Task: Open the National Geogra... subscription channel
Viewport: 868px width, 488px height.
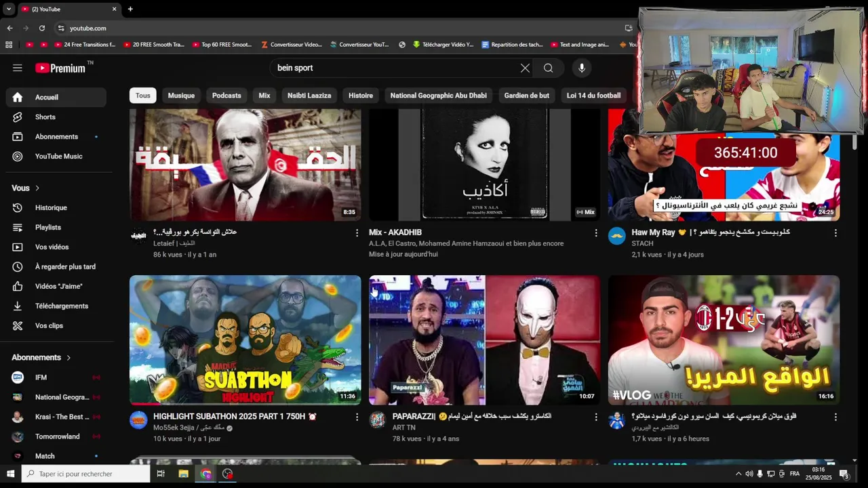Action: pyautogui.click(x=56, y=397)
